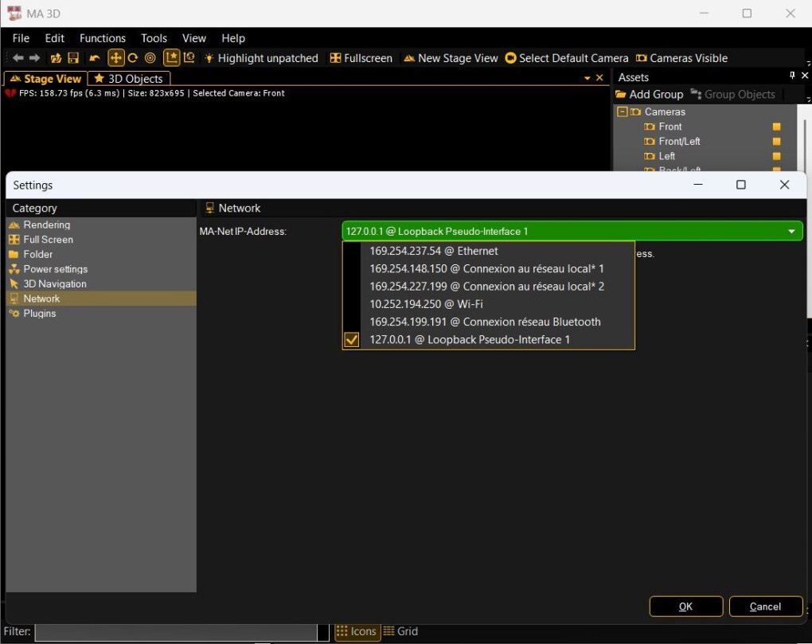Switch to Grid view
Viewport: 812px width, 644px height.
pos(400,631)
